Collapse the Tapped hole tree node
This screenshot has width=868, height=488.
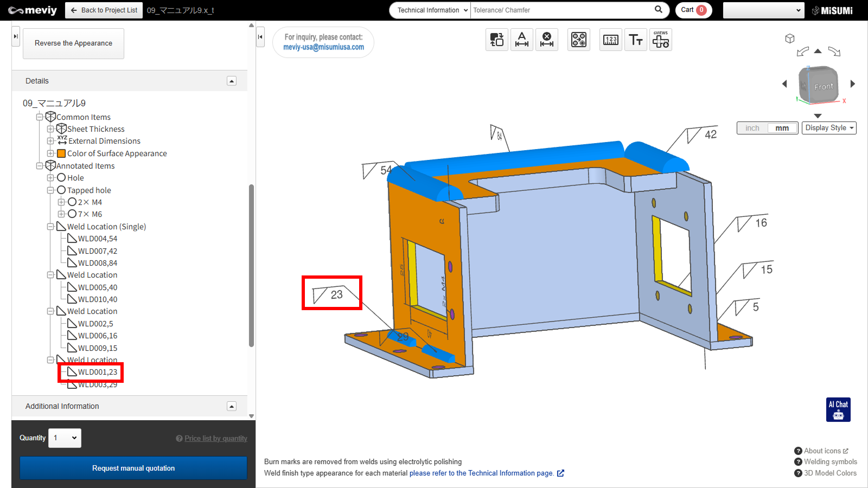pos(50,190)
